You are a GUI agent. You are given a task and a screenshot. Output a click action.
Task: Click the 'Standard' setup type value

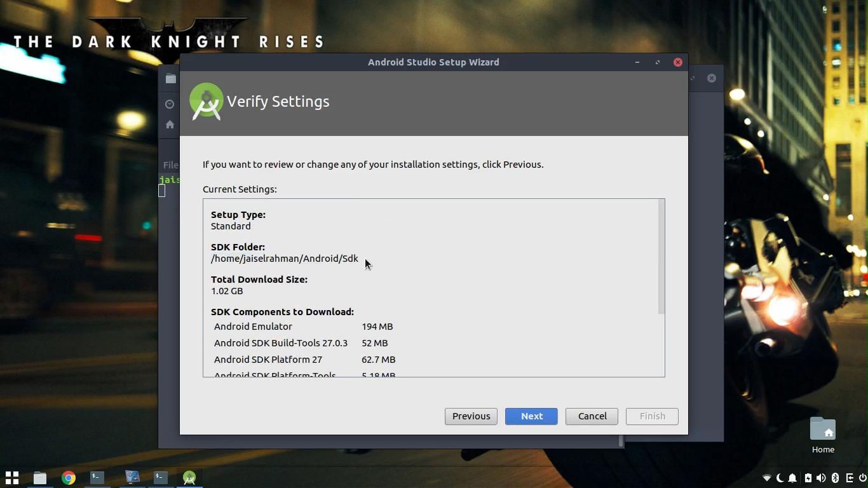231,226
